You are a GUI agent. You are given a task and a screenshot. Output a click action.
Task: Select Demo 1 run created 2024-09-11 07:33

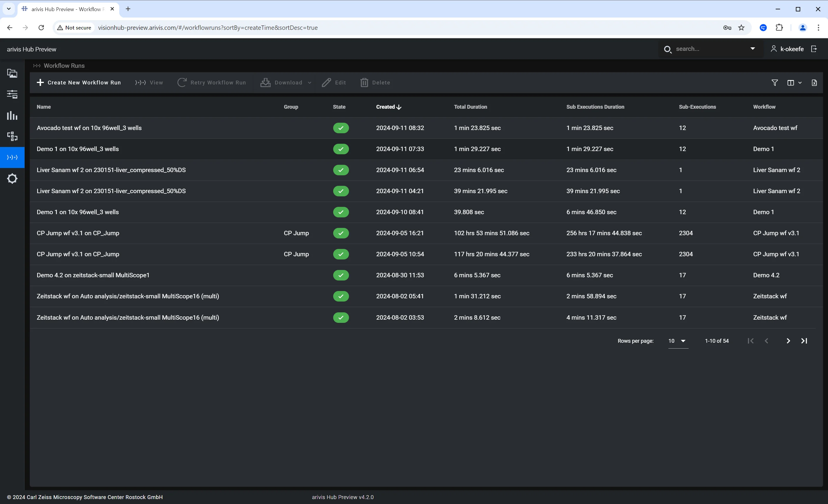[x=426, y=149]
